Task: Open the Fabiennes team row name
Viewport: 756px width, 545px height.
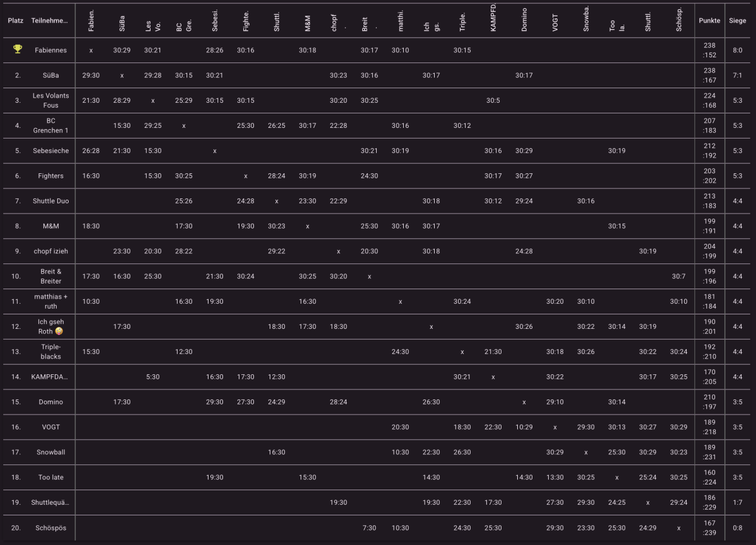Action: click(x=50, y=50)
